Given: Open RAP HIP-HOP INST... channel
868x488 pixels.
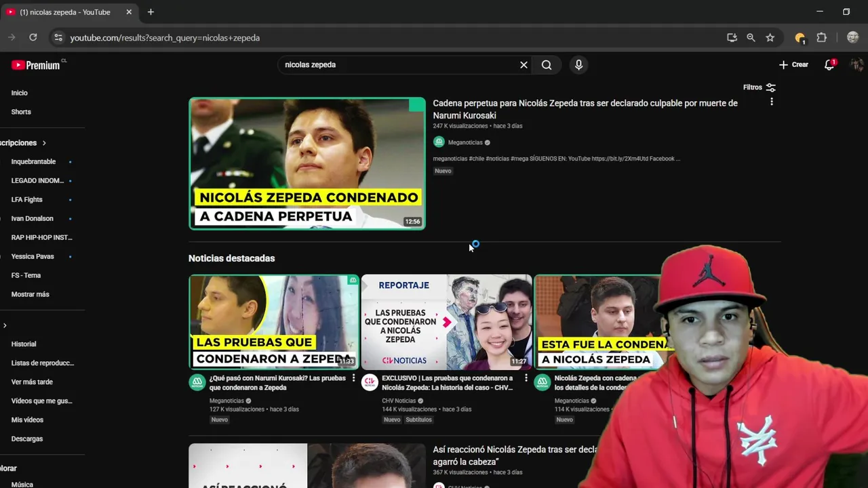Looking at the screenshot, I should point(41,238).
